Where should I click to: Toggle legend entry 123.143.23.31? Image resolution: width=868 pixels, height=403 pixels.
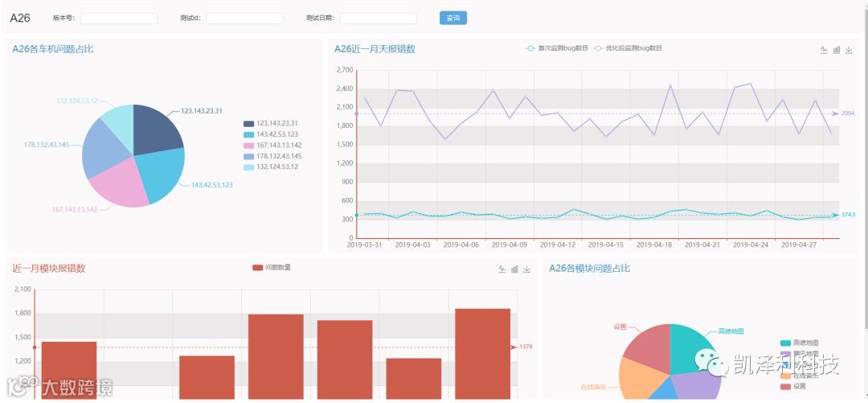270,124
